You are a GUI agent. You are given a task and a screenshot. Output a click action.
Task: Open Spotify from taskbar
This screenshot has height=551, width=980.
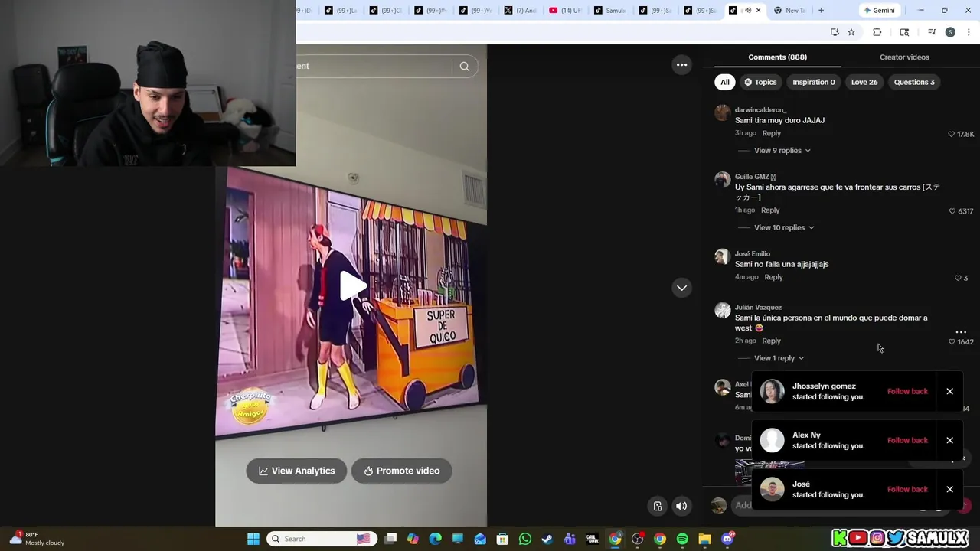[682, 539]
